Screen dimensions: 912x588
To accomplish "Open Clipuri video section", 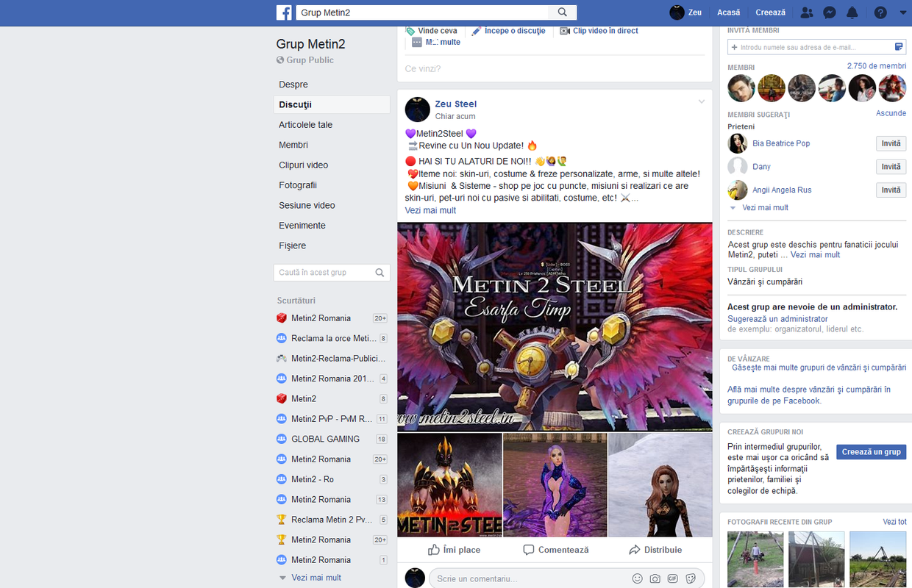I will [303, 165].
